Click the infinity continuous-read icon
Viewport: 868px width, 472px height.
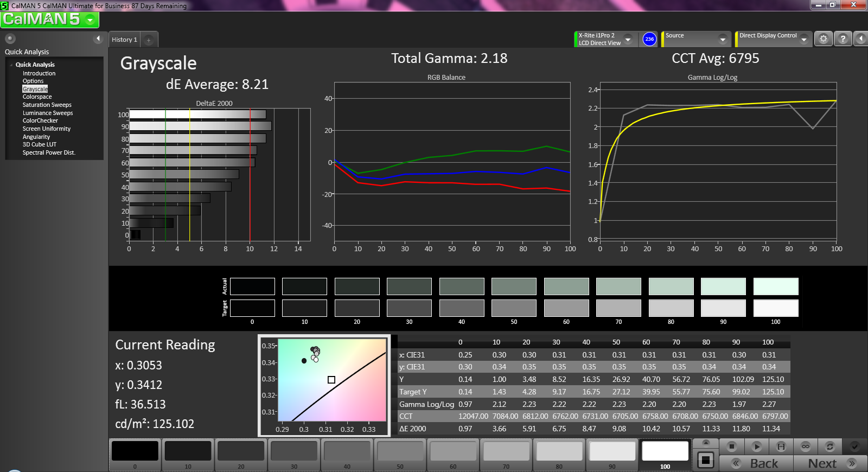(x=806, y=447)
